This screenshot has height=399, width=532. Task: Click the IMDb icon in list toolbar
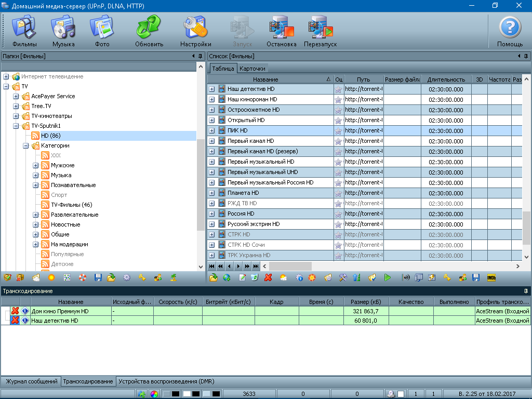pyautogui.click(x=491, y=278)
